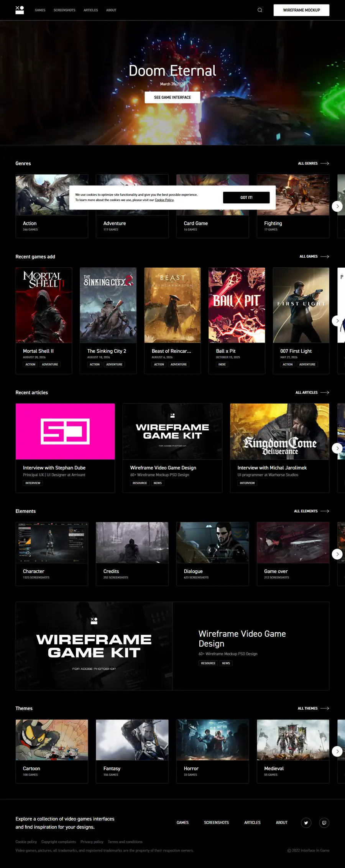
Task: Advance the Elements carousel with arrow
Action: tap(337, 554)
